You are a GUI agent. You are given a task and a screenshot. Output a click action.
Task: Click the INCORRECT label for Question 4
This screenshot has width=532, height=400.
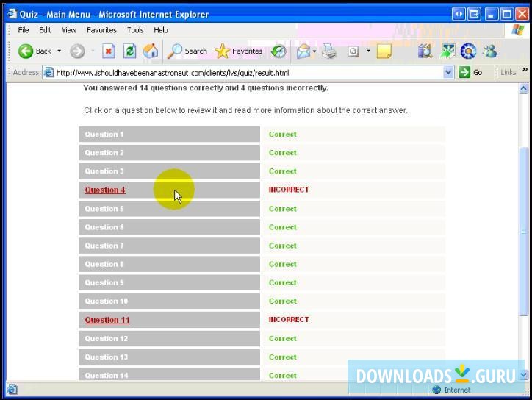pos(289,190)
